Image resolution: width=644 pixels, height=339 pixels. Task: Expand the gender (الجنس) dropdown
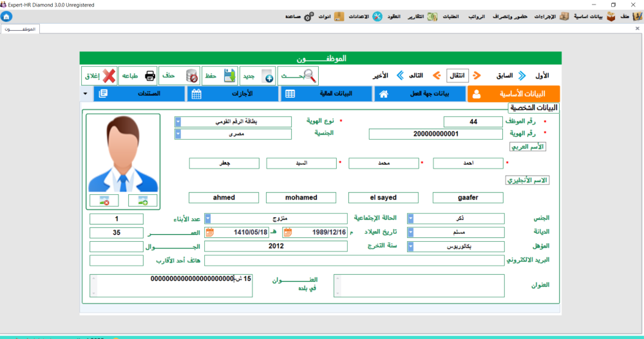(411, 219)
